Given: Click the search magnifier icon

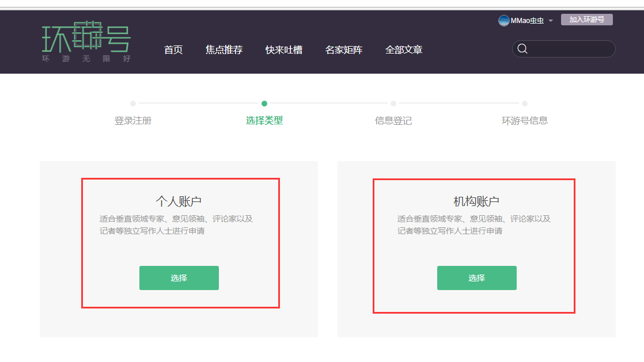Looking at the screenshot, I should (522, 49).
